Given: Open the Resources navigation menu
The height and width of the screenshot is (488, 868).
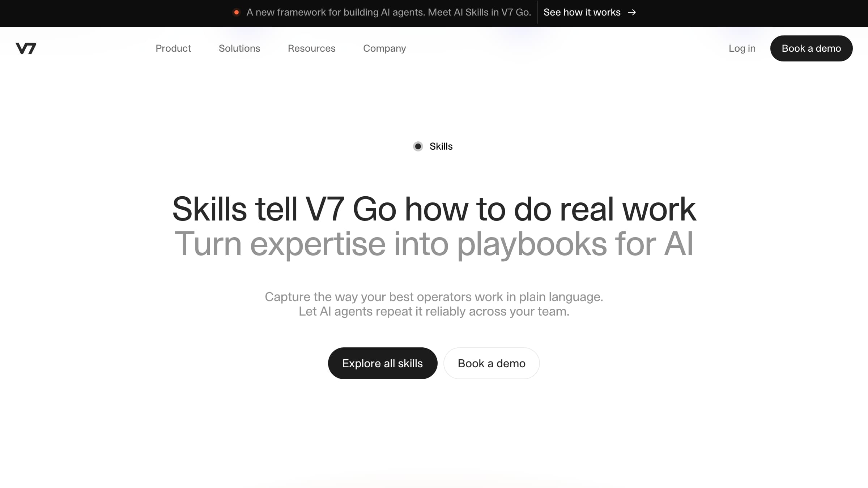Looking at the screenshot, I should point(311,48).
